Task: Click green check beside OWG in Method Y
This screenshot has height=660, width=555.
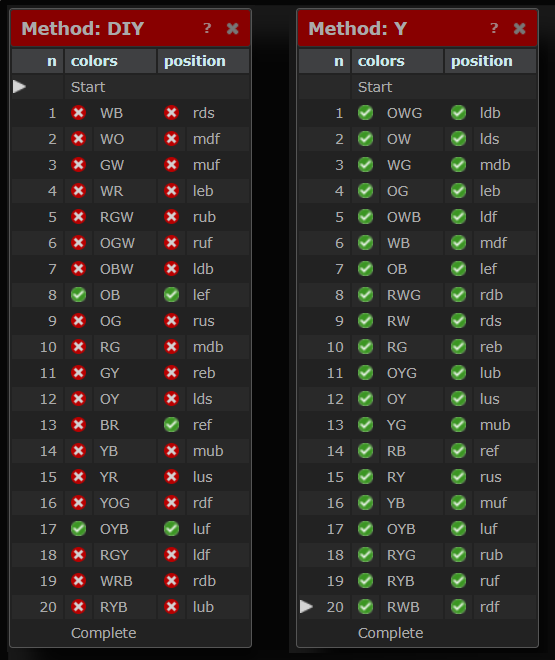Action: (x=365, y=113)
